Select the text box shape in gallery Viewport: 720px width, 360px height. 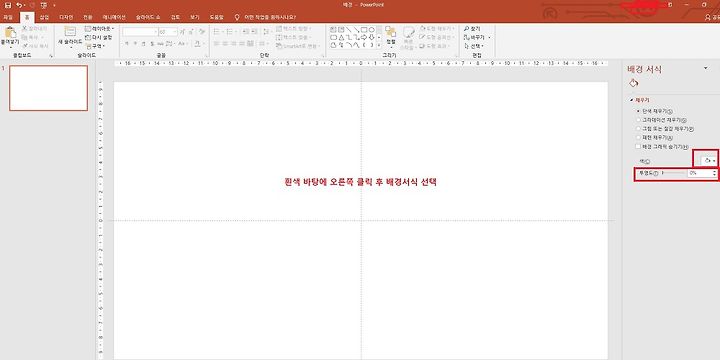tap(333, 30)
